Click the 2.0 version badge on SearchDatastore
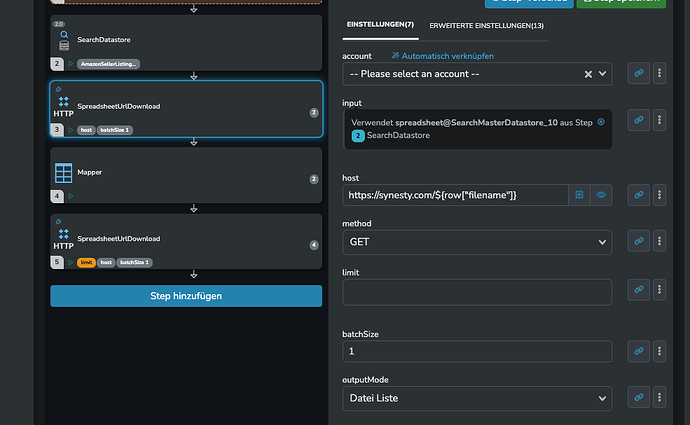The image size is (690, 425). (59, 24)
